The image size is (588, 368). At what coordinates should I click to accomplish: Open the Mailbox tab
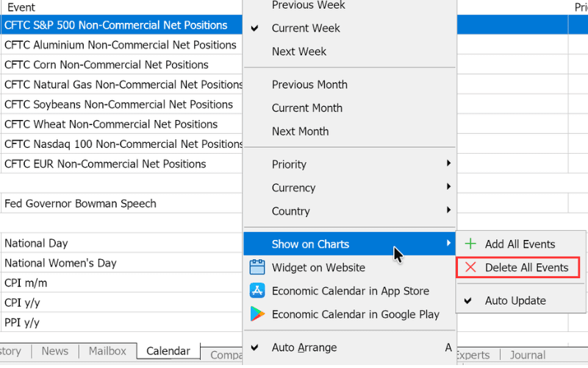[x=107, y=351]
